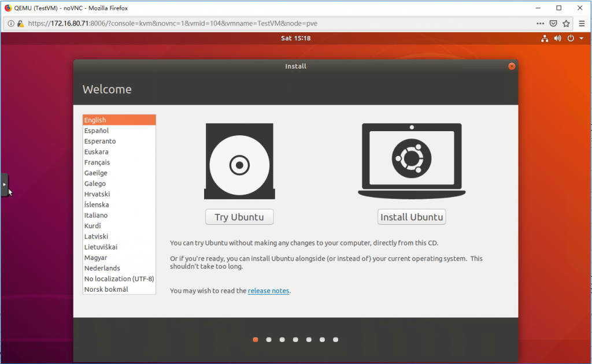This screenshot has height=364, width=592.
Task: Click the CD disc image above Try Ubuntu
Action: (239, 161)
